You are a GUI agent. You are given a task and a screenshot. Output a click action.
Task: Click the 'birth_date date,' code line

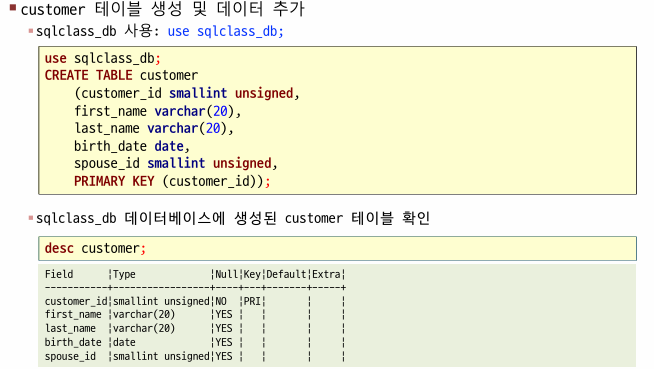click(x=132, y=146)
